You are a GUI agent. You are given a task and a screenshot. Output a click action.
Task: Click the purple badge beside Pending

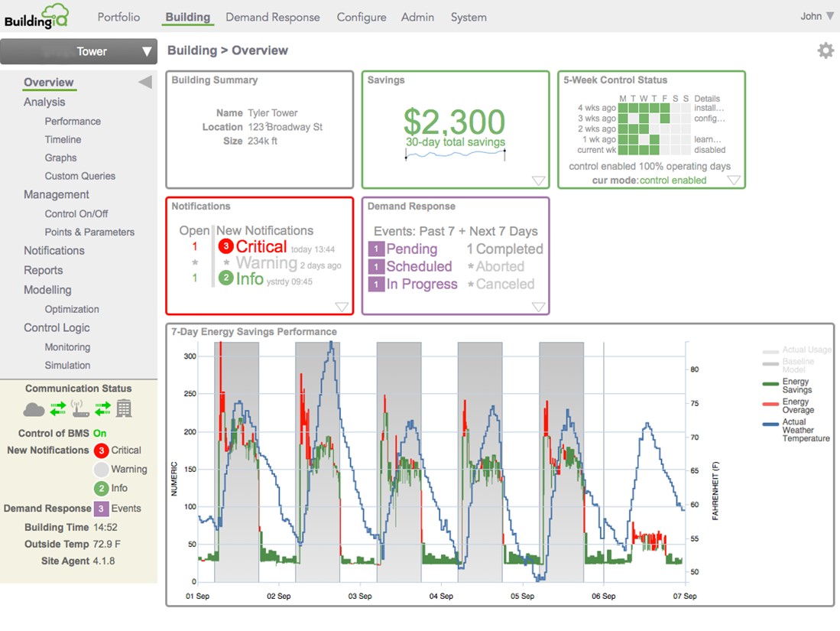(x=376, y=249)
